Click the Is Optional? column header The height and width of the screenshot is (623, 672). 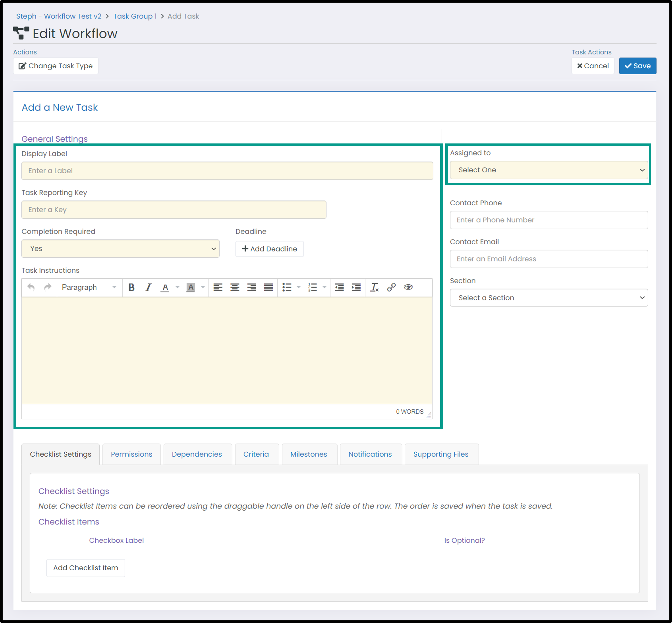pyautogui.click(x=465, y=540)
